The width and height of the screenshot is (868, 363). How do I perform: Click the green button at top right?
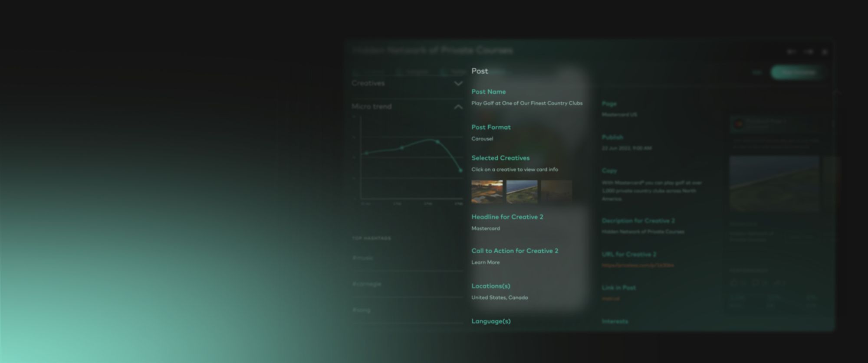pos(798,72)
